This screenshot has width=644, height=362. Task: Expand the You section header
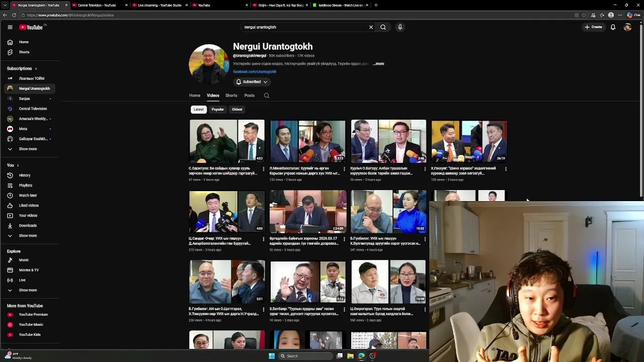13,165
